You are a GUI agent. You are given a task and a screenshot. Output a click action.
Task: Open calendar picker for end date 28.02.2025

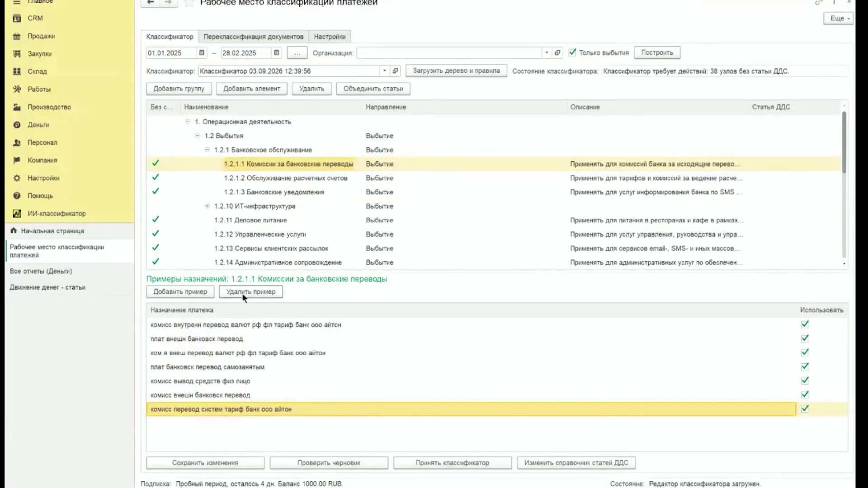(x=276, y=53)
